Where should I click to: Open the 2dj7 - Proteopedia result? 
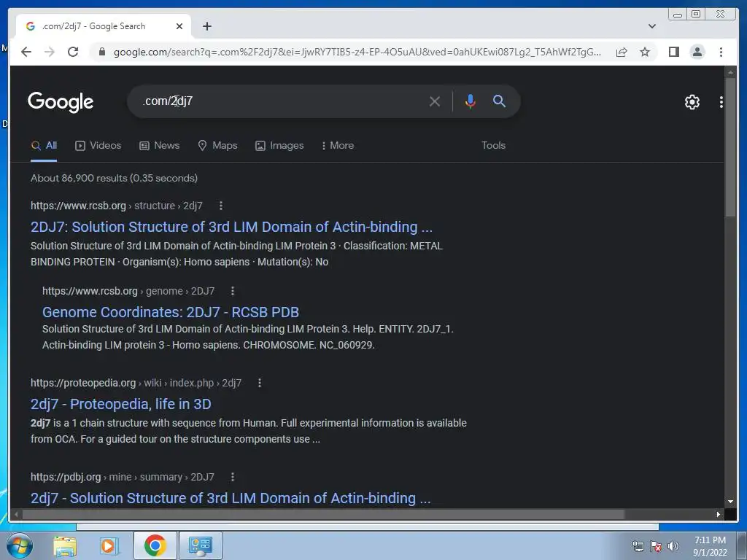click(x=120, y=404)
